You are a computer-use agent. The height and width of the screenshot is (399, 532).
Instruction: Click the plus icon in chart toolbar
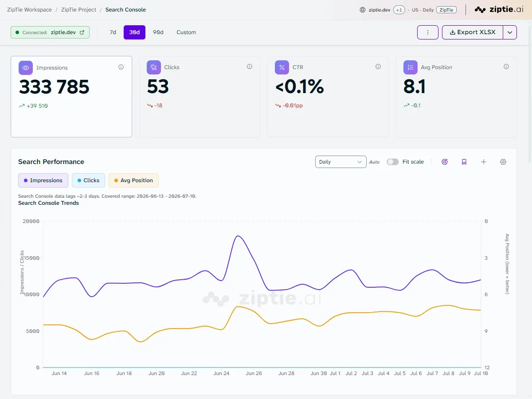(x=484, y=162)
